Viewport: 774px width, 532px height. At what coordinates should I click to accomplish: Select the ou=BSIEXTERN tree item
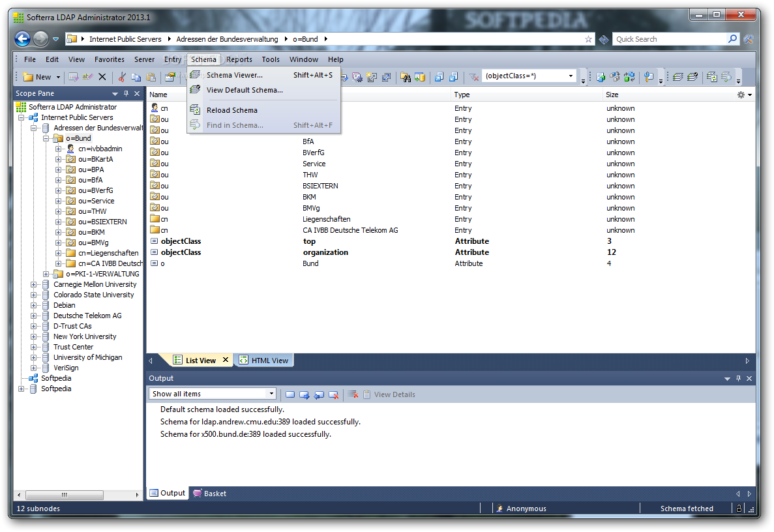coord(102,222)
